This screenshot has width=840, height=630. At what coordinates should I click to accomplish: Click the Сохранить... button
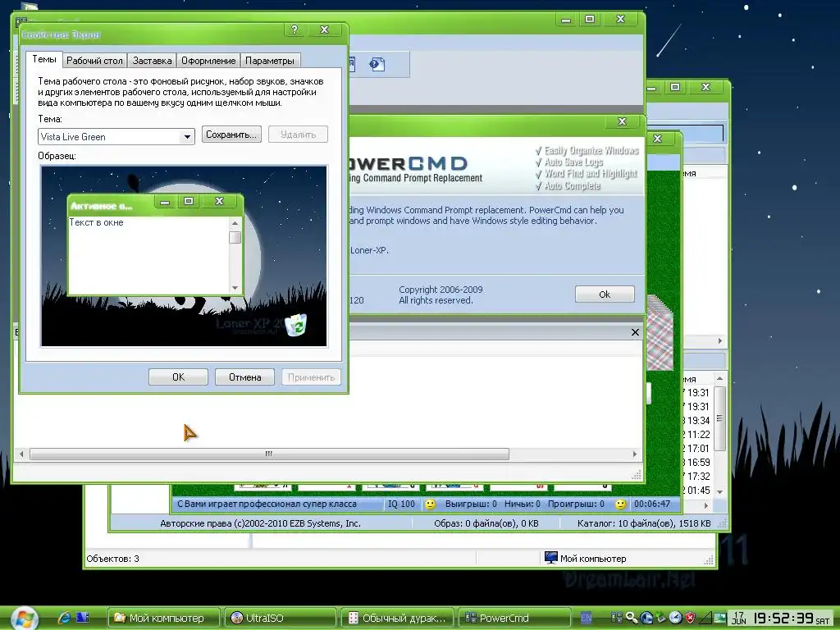pos(231,135)
